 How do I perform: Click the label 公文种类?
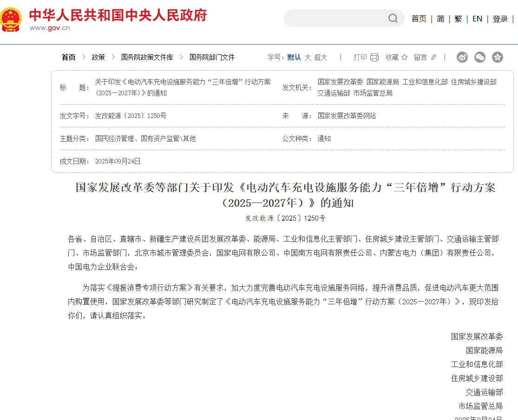[297, 138]
